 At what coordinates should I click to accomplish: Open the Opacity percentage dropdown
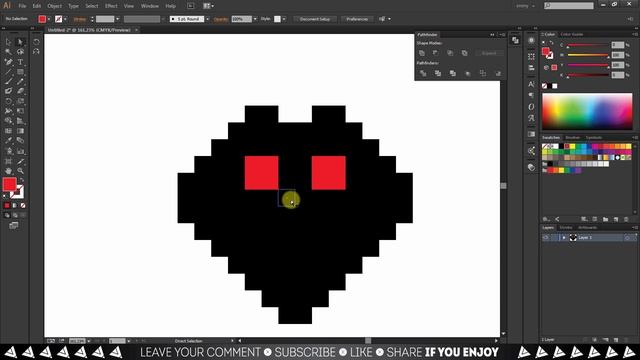(x=255, y=19)
